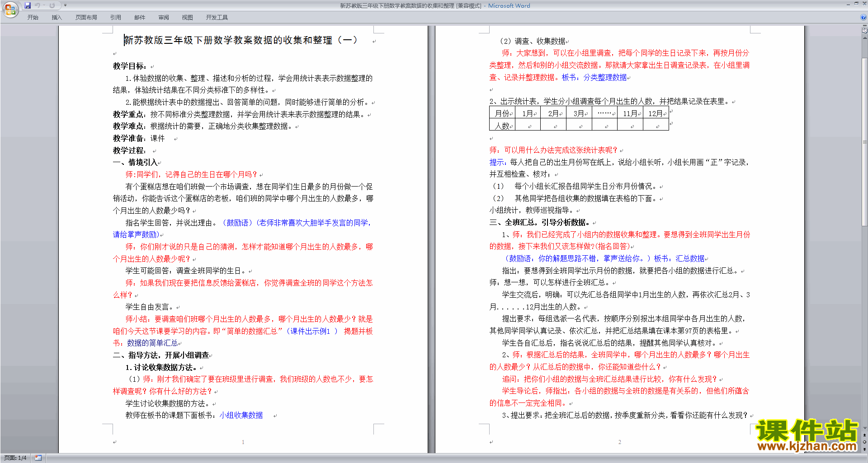Click the 教学难点 paragraph
The image size is (868, 463).
(203, 126)
